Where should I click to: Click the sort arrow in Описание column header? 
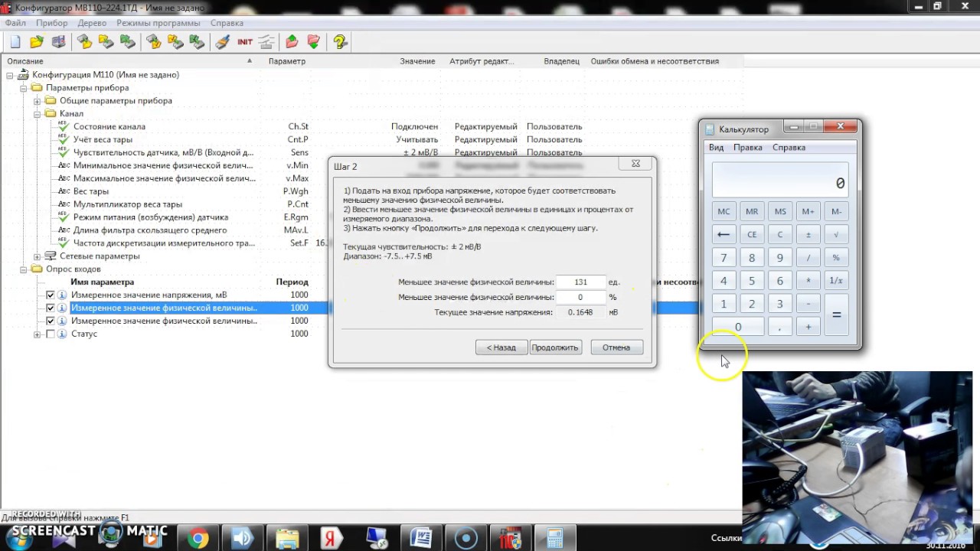pos(250,60)
